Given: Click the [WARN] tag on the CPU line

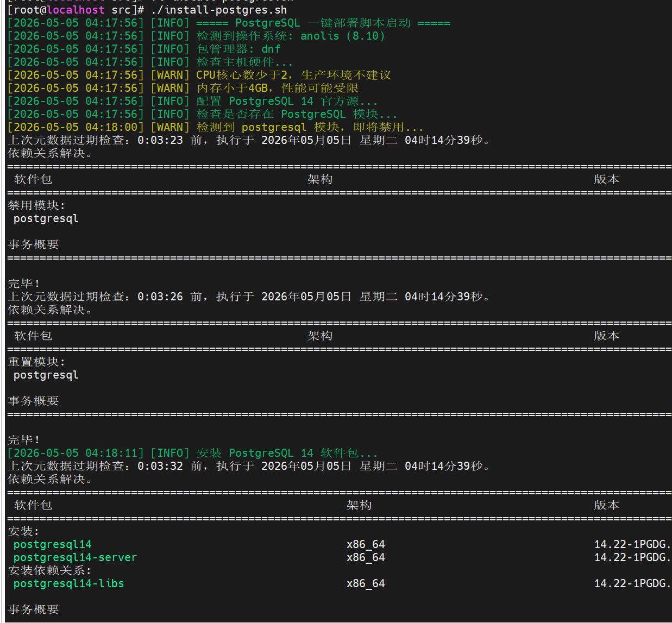Looking at the screenshot, I should pos(170,75).
